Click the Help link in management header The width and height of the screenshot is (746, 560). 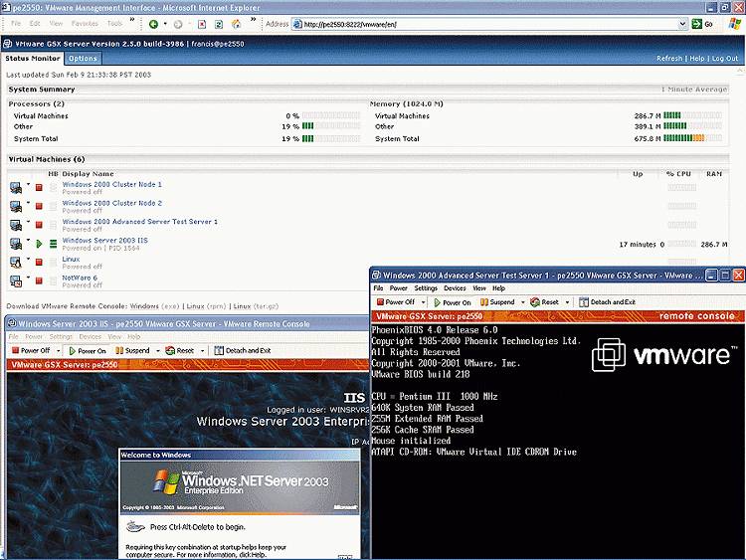coord(697,58)
